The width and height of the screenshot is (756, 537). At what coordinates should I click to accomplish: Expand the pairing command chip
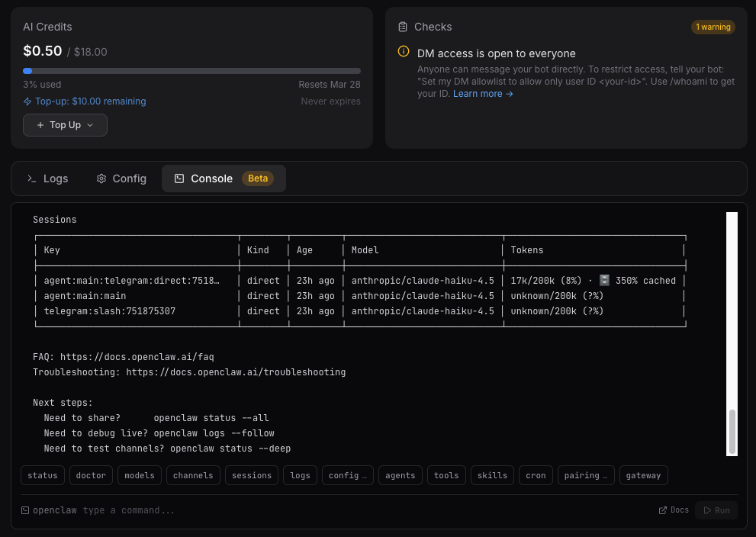586,475
